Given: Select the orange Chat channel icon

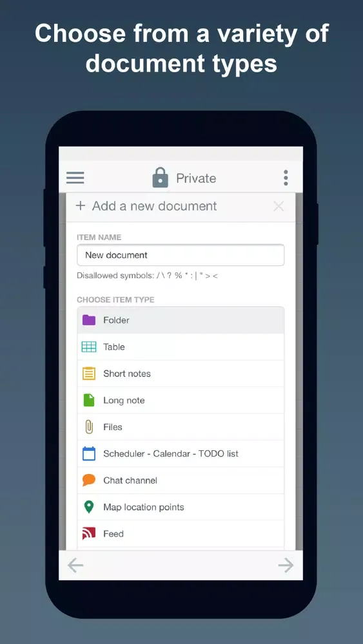Looking at the screenshot, I should (x=89, y=480).
